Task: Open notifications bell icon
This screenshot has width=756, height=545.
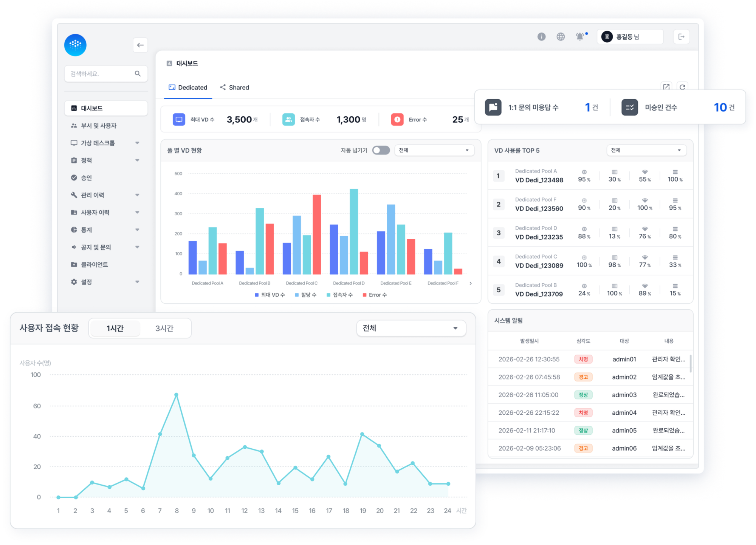Action: [580, 37]
